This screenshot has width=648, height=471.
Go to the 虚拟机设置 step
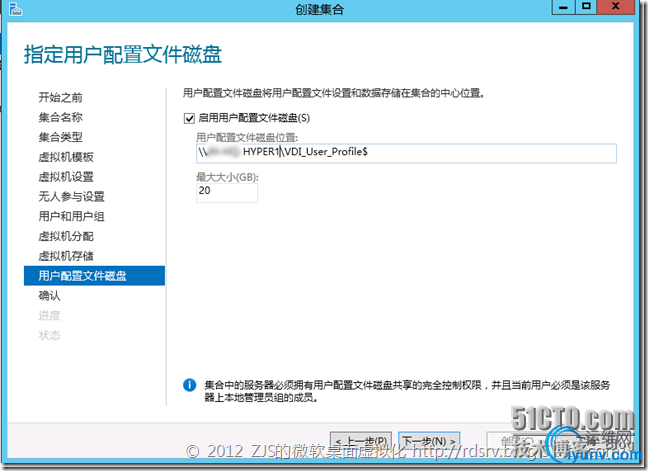tap(66, 177)
